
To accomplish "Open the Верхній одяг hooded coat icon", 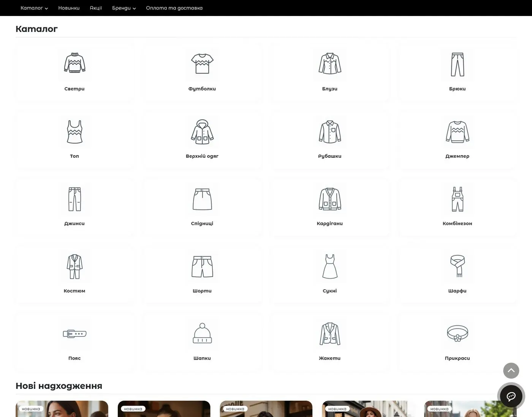I will (202, 132).
